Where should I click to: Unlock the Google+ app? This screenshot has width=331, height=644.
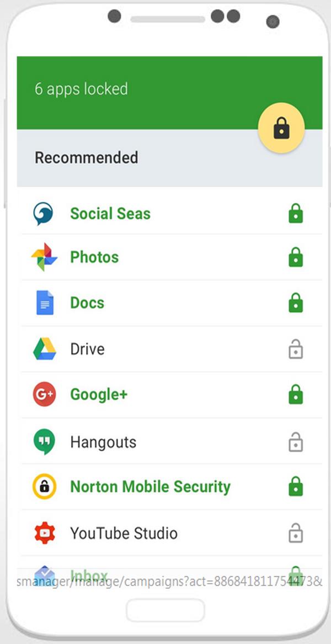[x=296, y=394]
